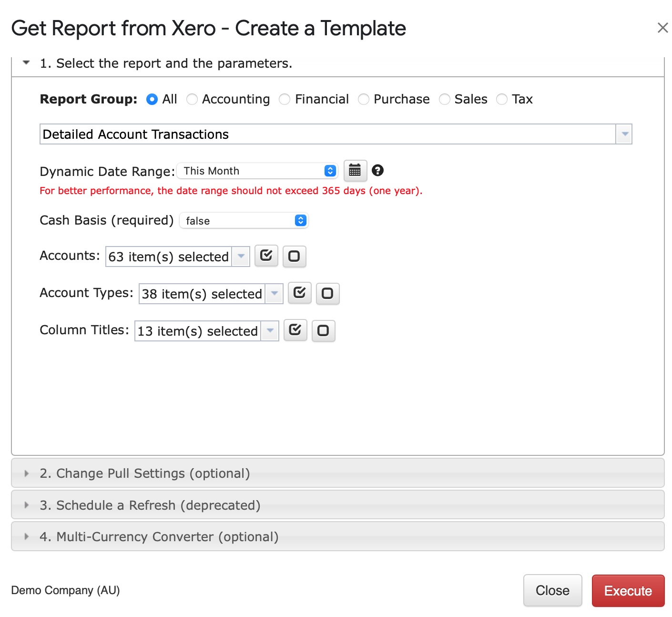Open the Detailed Account Transactions report dropdown arrow
The height and width of the screenshot is (617, 672).
[624, 134]
